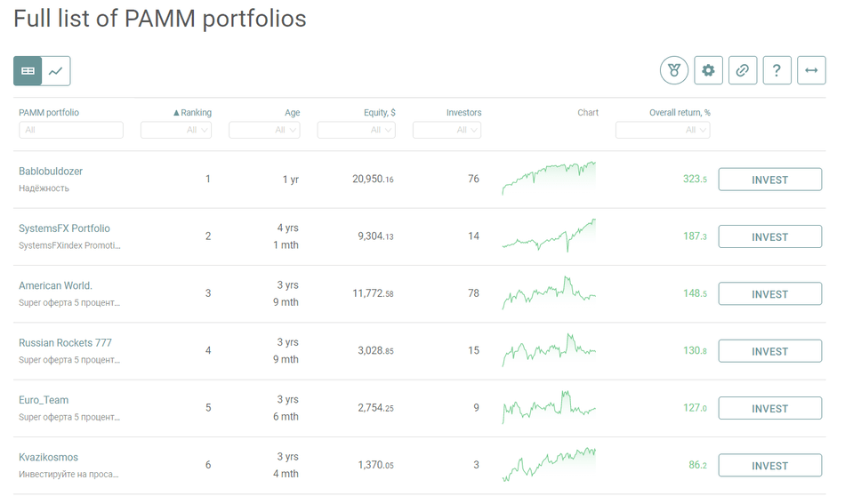Open the Russian Rockets 777 link
Viewport: 845px width, 504px height.
point(65,343)
